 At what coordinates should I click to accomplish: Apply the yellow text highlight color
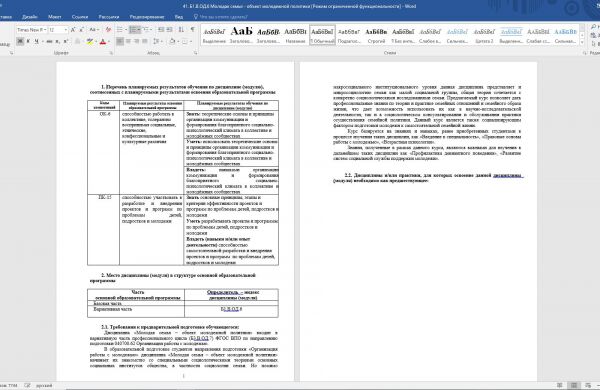tap(90, 41)
